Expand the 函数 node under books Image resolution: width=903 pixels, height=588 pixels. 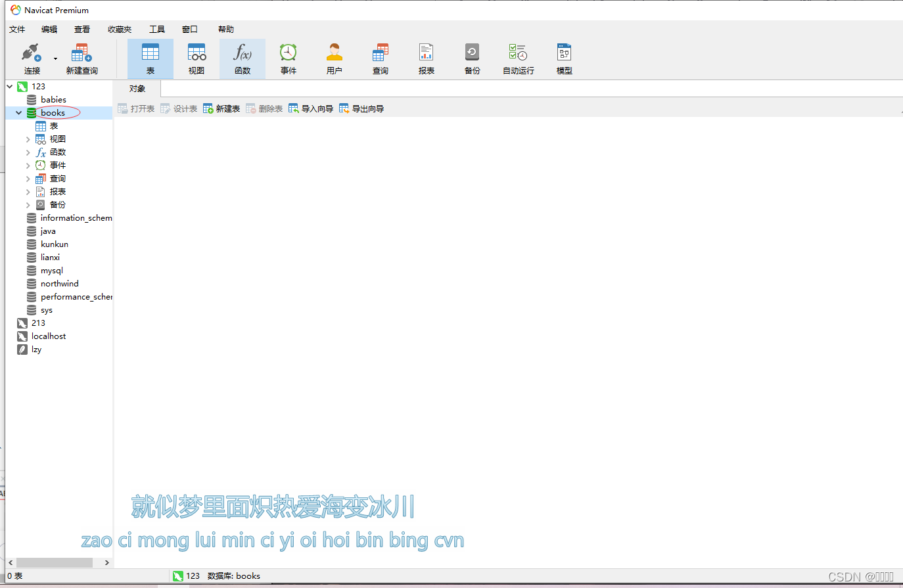(28, 152)
